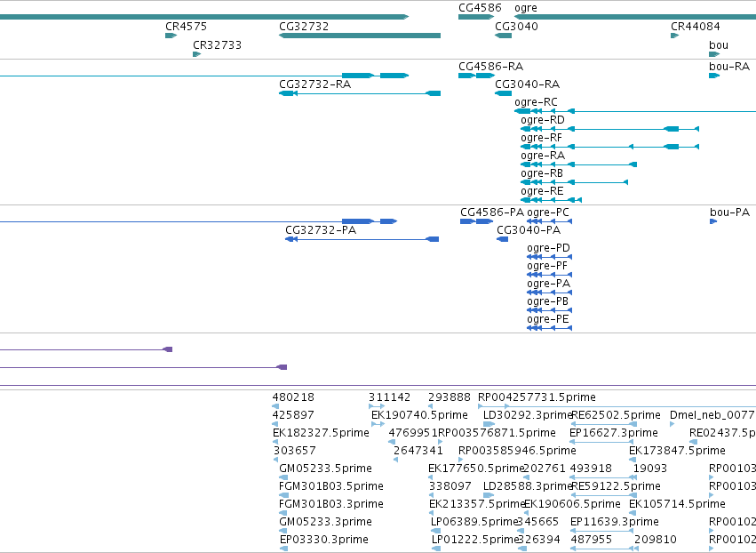The width and height of the screenshot is (756, 553).
Task: Select the GM05233.5prime EST label
Action: tap(325, 469)
